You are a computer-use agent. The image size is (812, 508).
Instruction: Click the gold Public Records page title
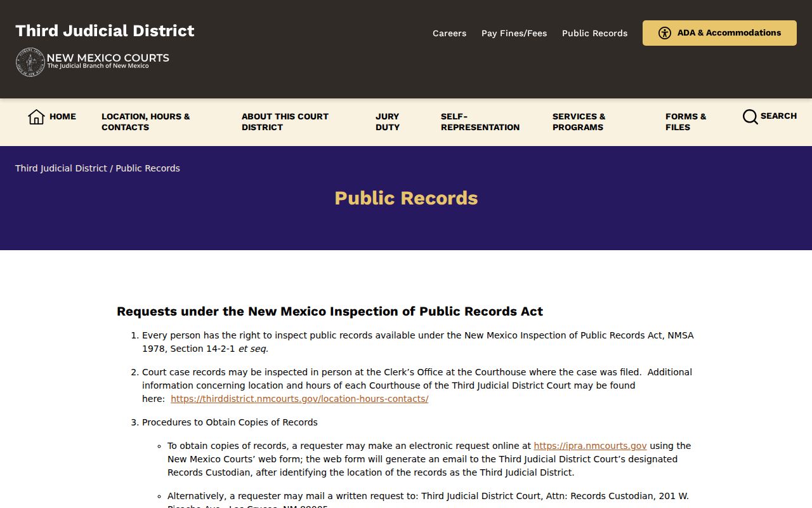[x=406, y=198]
